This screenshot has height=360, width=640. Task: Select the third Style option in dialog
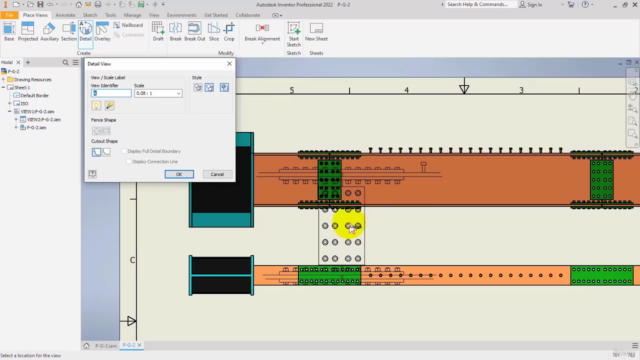[224, 87]
